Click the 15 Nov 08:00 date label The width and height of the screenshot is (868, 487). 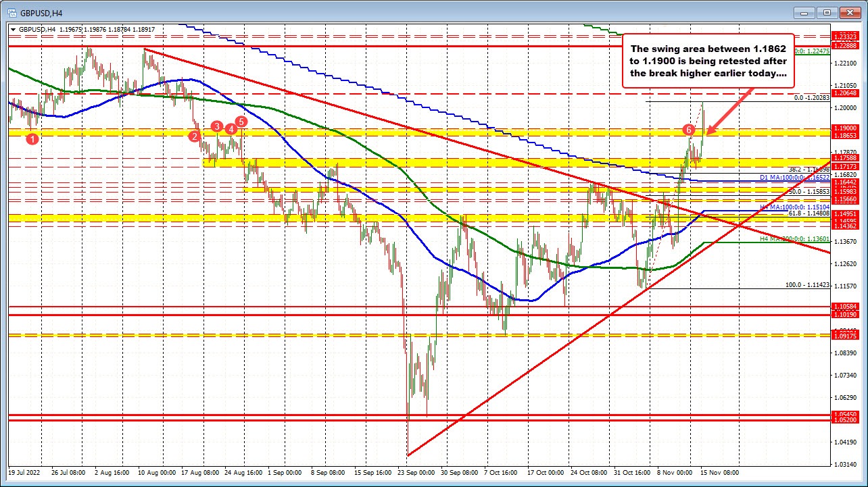[719, 473]
